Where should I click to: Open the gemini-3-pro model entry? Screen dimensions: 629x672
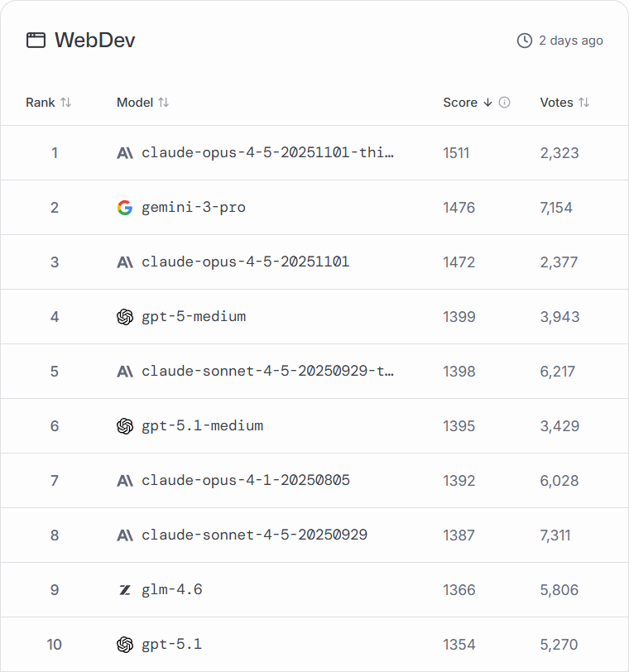[194, 208]
